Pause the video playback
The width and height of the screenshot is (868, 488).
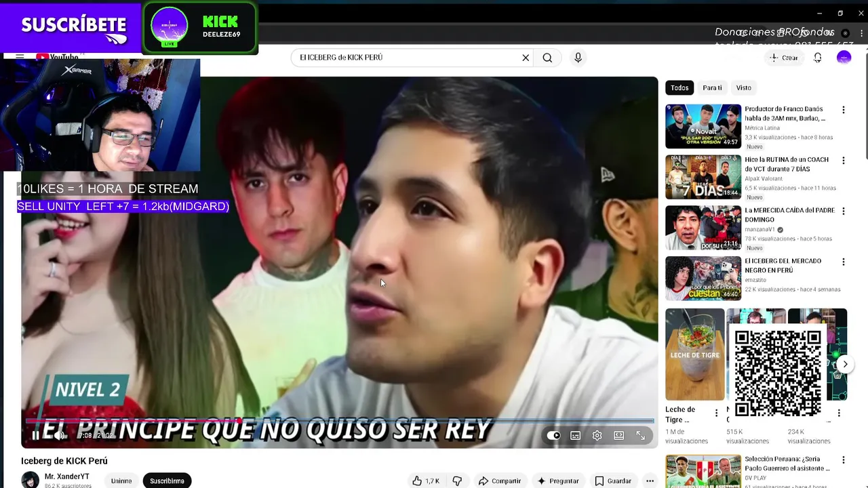coord(36,435)
